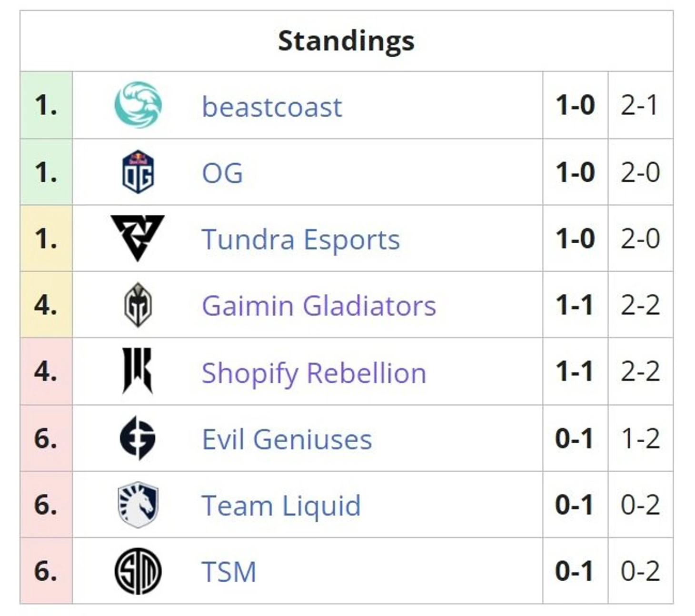Click the Standings table header
Viewport: 695px width, 616px height.
pos(346,41)
